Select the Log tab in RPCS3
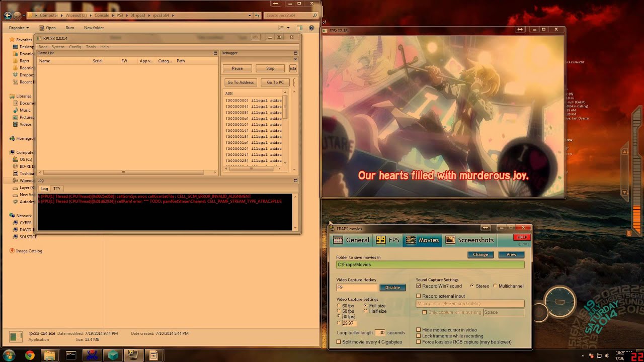The width and height of the screenshot is (644, 362). point(44,189)
